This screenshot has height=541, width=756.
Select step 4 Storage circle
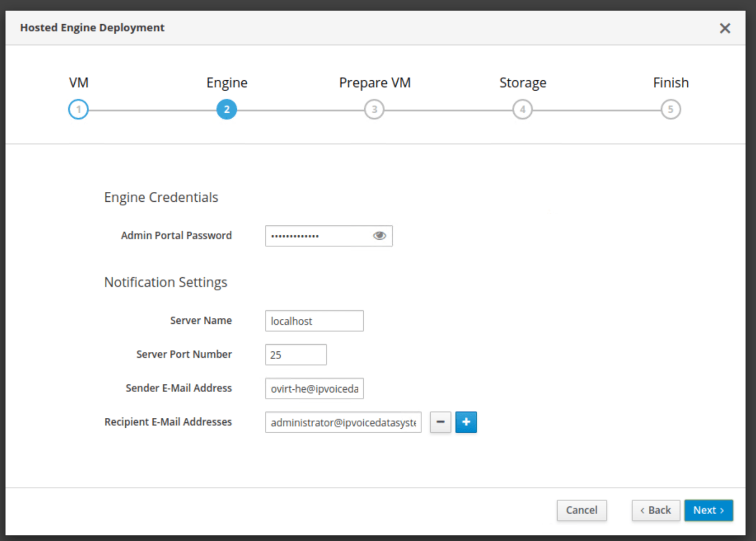point(522,109)
